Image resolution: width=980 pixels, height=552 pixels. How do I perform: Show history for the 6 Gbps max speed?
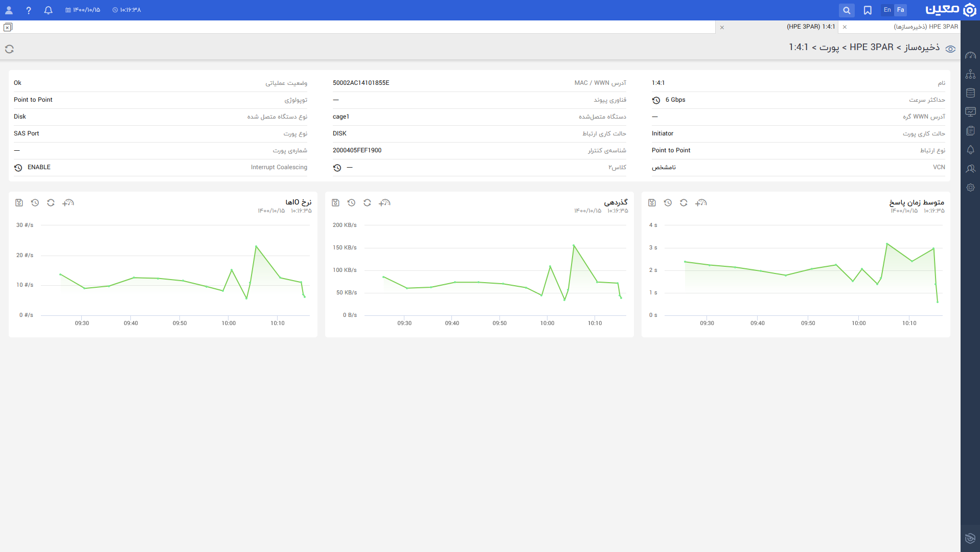[656, 100]
